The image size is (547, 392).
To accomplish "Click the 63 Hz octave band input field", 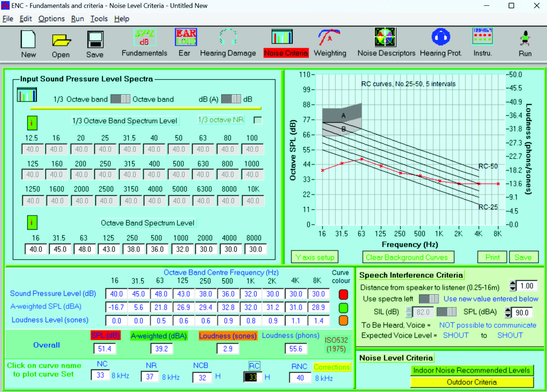I will point(84,249).
